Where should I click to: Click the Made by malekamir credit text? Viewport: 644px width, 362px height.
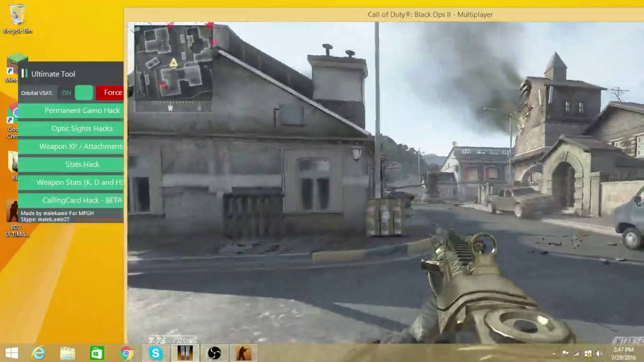57,213
